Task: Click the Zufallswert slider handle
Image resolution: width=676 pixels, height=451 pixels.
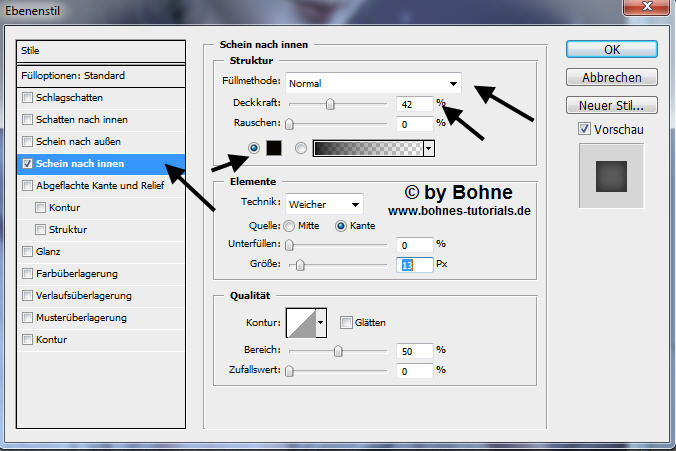Action: click(x=290, y=371)
